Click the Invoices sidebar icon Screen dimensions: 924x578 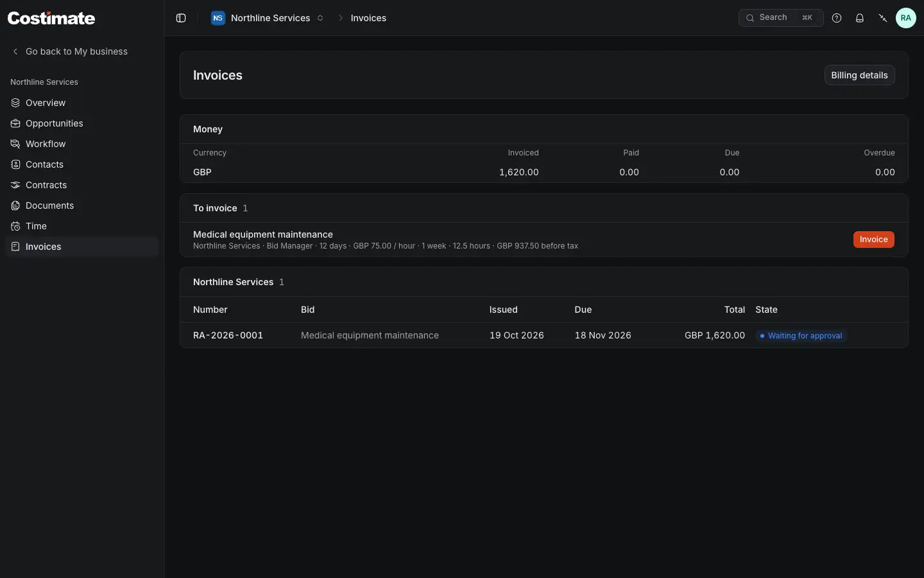pos(15,247)
